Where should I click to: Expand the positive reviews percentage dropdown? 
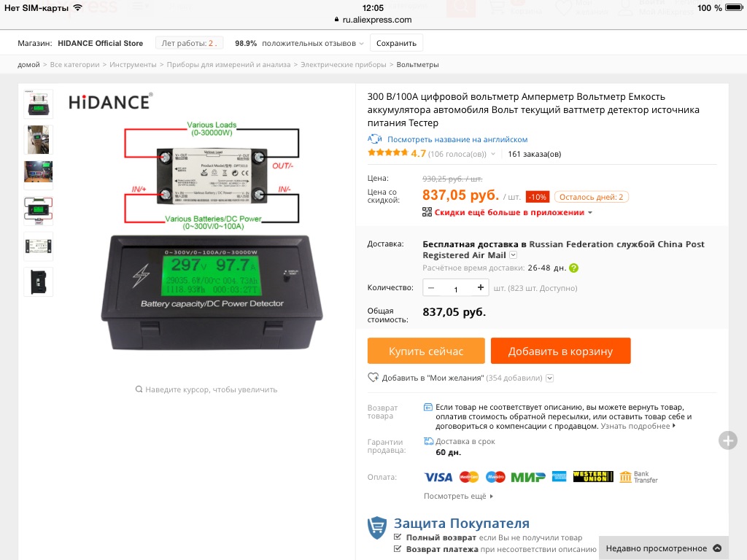point(361,44)
